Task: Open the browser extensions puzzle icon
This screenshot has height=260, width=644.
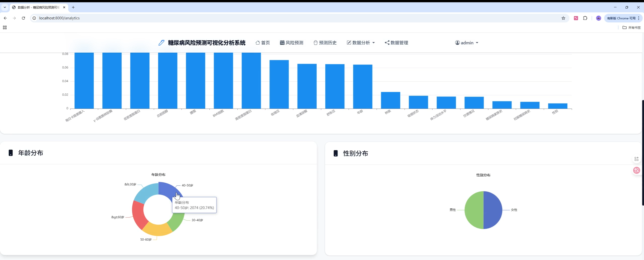Action: coord(585,18)
